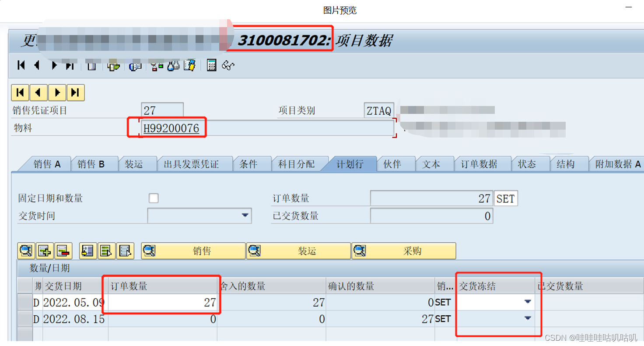
Task: Click the trash can delete icon
Action: 91,66
